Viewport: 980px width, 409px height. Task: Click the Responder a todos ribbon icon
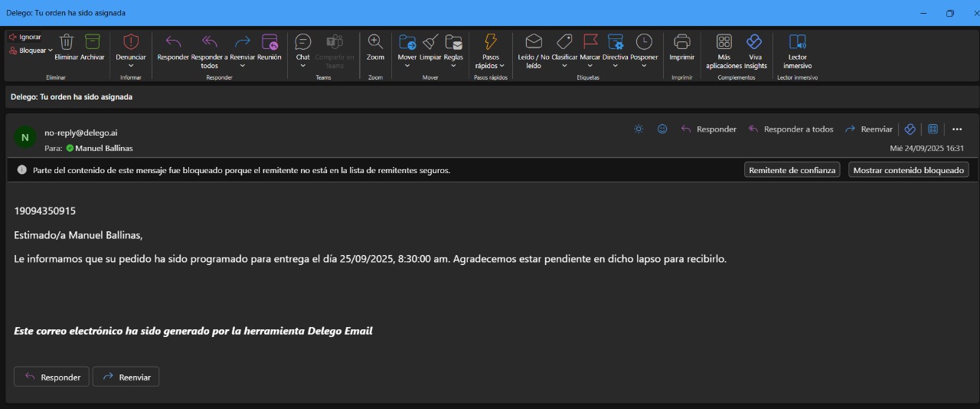[x=209, y=42]
